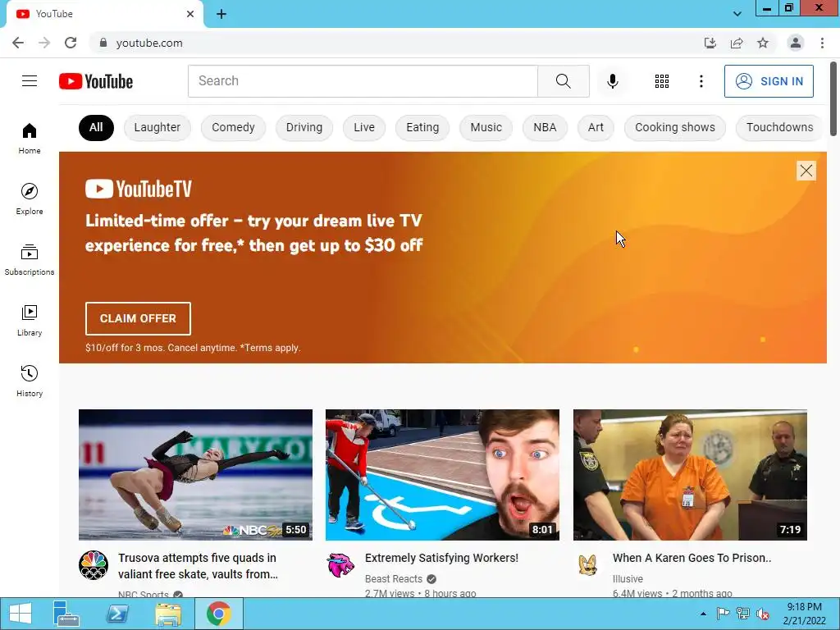The image size is (840, 630).
Task: Open Chrome profile avatar
Action: click(x=796, y=43)
